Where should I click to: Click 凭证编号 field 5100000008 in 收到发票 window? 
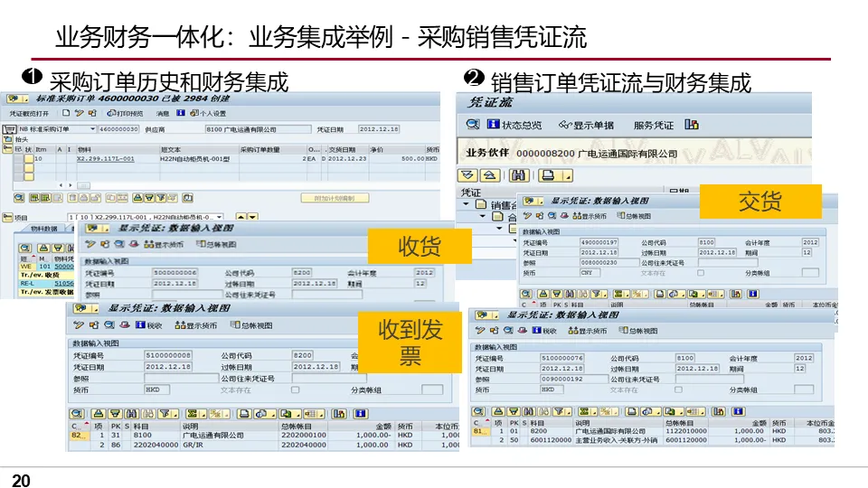[x=168, y=355]
